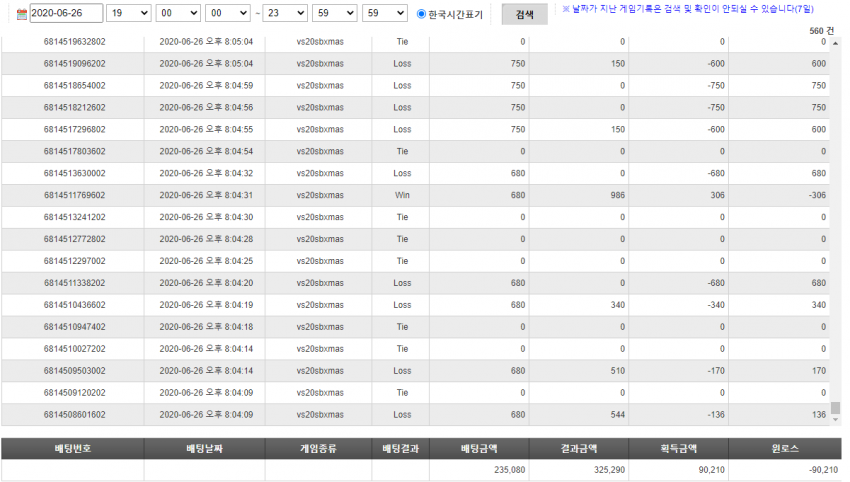The width and height of the screenshot is (850, 482).
Task: Click scrollbar up arrow near 560 count
Action: pyautogui.click(x=835, y=43)
